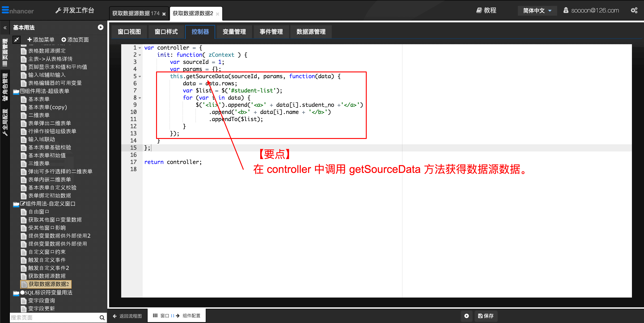
Task: Open the 角色管理 vertical sidebar section
Action: click(x=5, y=87)
